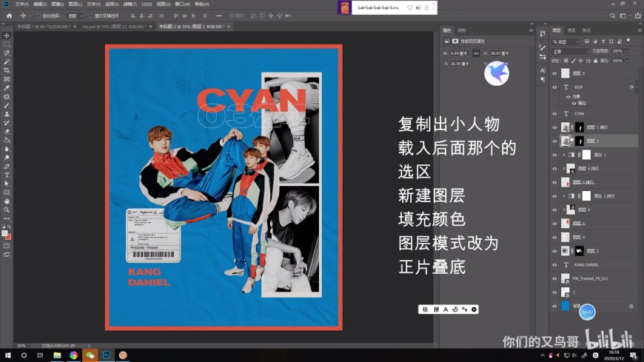
Task: Open the fill percentage dropdown
Action: 627,61
